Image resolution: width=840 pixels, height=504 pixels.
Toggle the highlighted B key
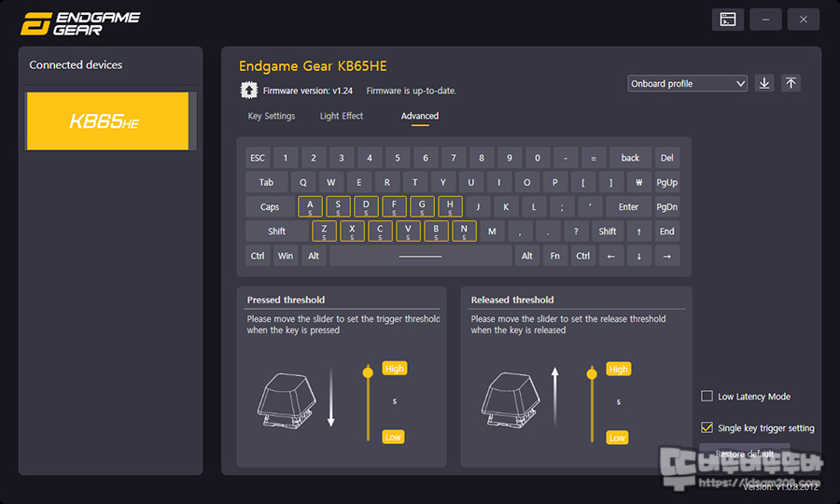(x=436, y=231)
